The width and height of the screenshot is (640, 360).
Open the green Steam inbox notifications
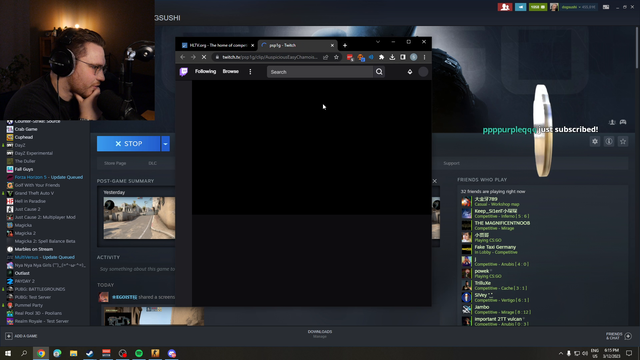click(x=538, y=7)
